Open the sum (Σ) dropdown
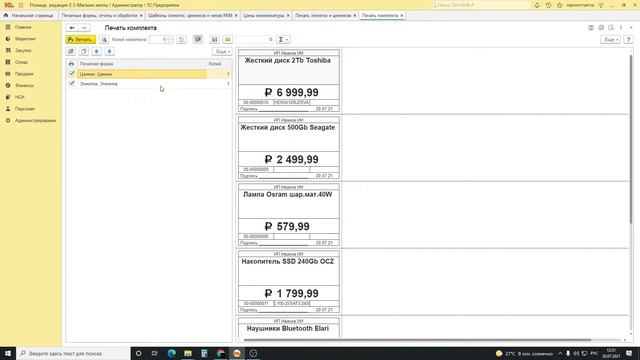 [x=283, y=40]
